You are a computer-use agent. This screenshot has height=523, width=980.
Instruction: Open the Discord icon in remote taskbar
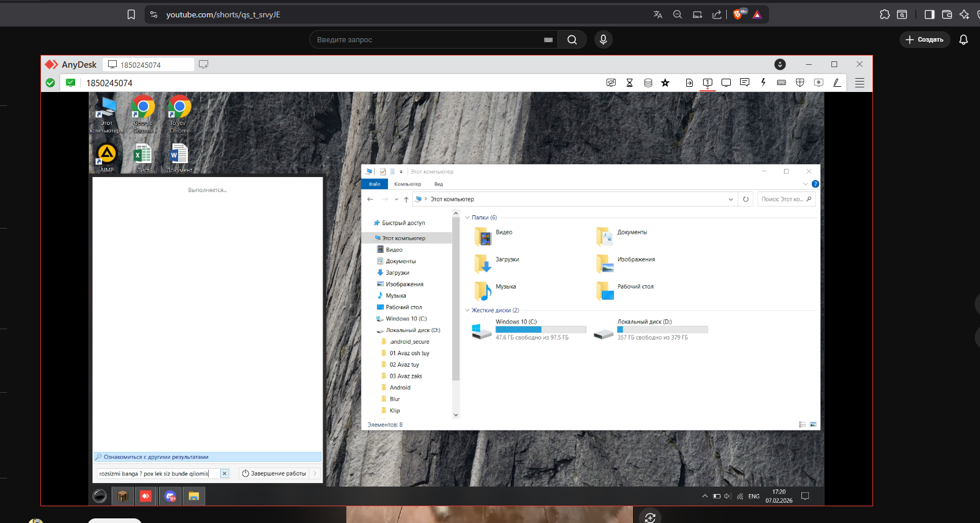point(171,496)
